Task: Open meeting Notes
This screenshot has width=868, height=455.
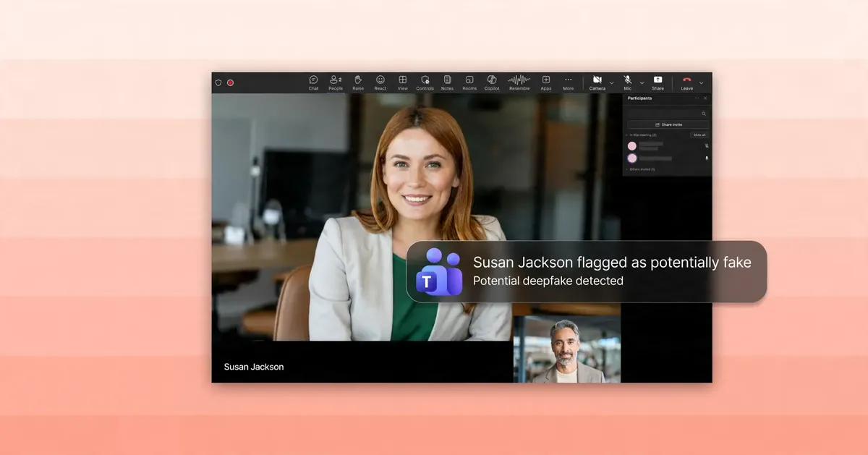Action: [447, 82]
